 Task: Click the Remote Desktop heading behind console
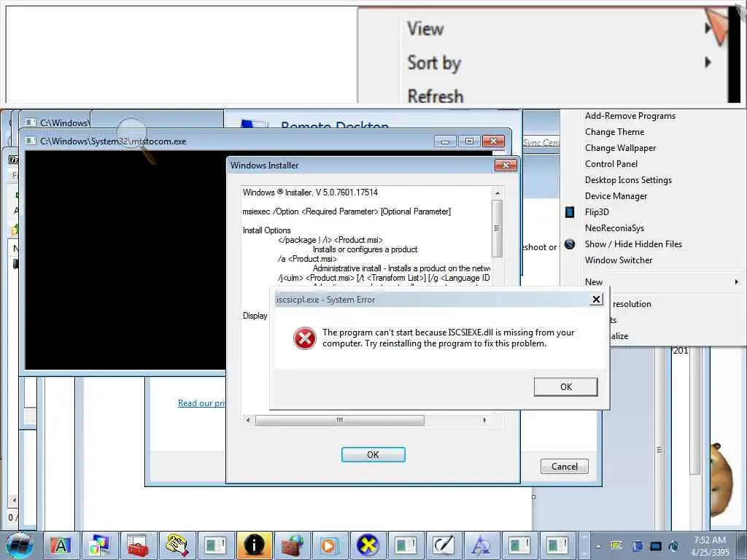click(334, 125)
